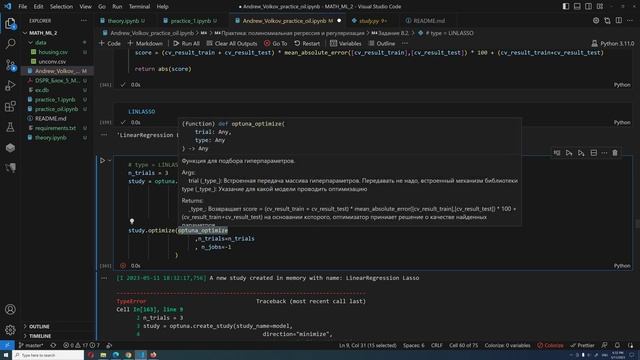
Task: Open unconv.csv in explorer
Action: click(52, 62)
